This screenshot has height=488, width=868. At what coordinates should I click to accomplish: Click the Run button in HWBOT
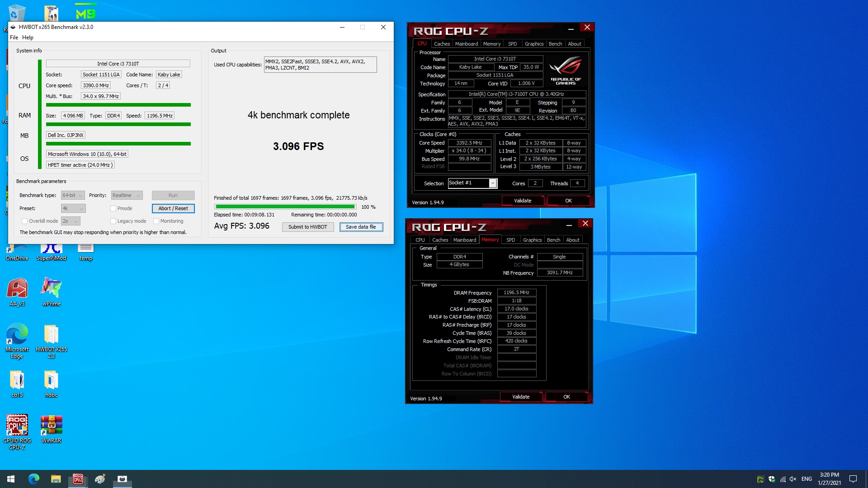[173, 196]
